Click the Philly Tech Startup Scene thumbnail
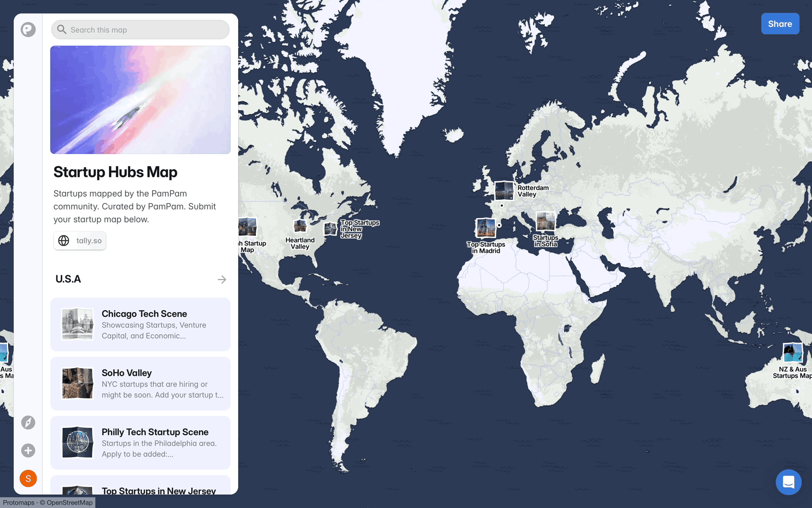Viewport: 812px width, 508px height. (x=77, y=443)
